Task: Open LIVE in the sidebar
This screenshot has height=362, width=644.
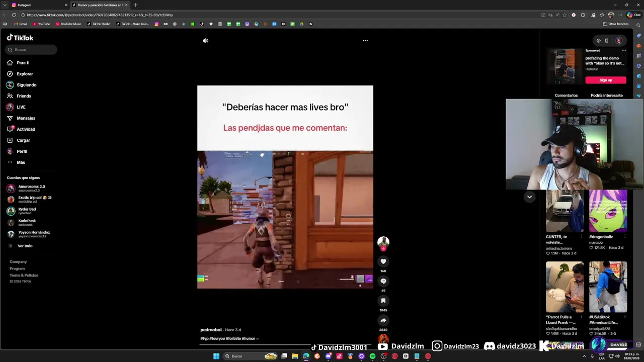Action: tap(21, 107)
